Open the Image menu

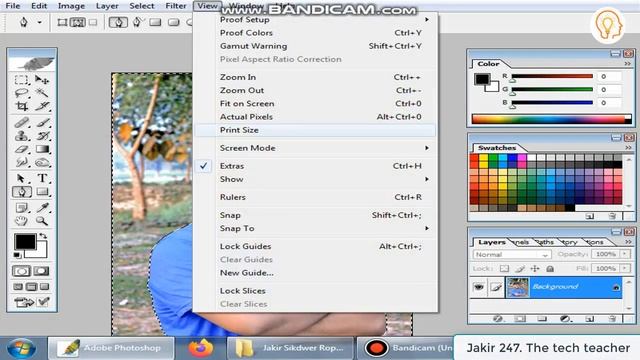coord(71,6)
